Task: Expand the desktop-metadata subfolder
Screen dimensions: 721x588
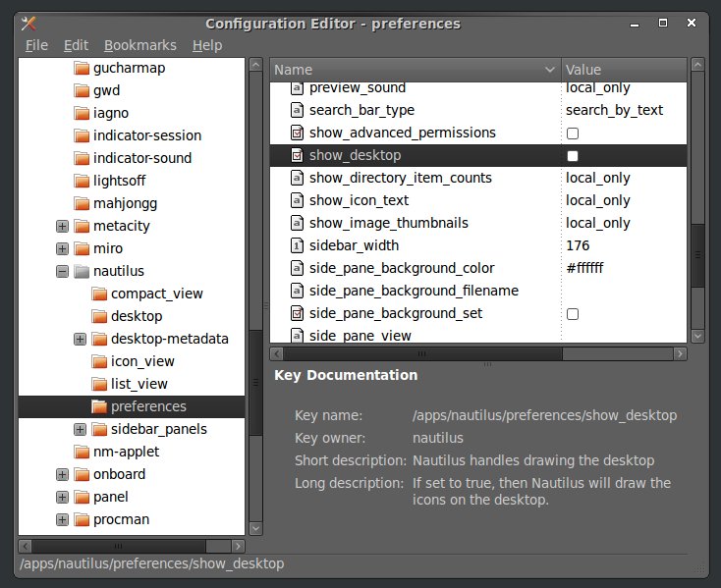Action: tap(80, 339)
